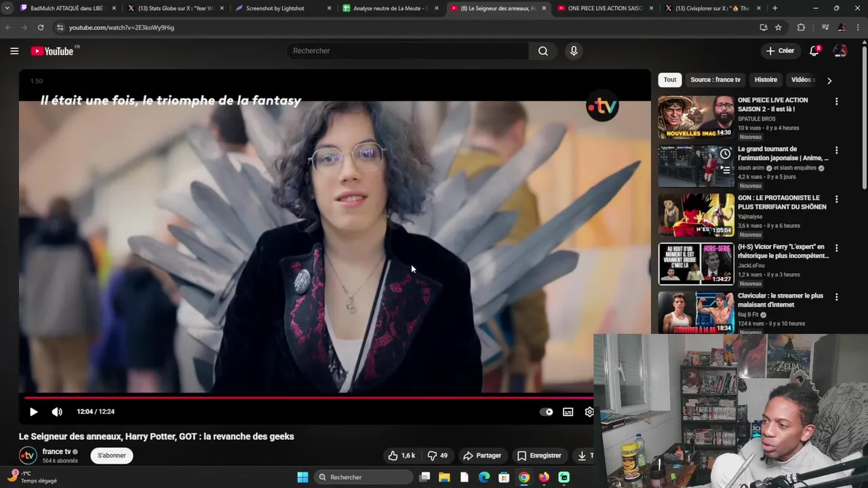The width and height of the screenshot is (868, 488).
Task: Select the Tout filter chip
Action: tap(670, 80)
